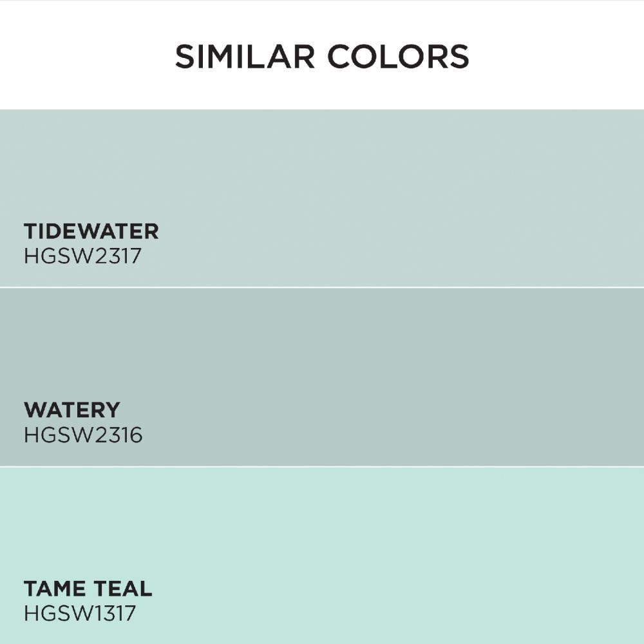Click empty area of Tame Teal swatch right side
The width and height of the screenshot is (644, 644).
452,556
